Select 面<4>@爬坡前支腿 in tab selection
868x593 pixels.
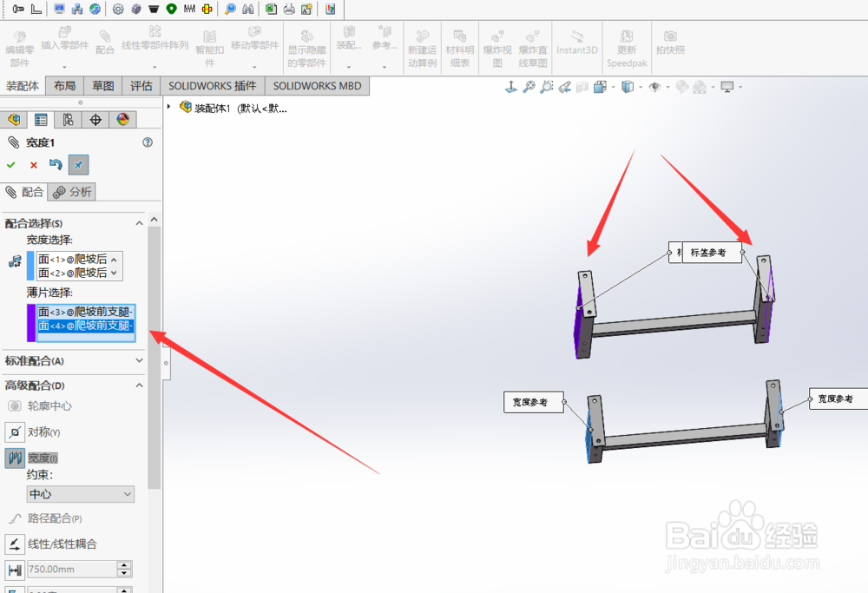click(86, 326)
